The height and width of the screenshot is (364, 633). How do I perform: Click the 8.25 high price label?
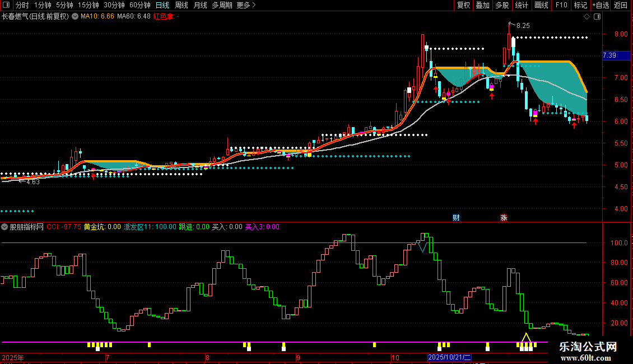(523, 25)
